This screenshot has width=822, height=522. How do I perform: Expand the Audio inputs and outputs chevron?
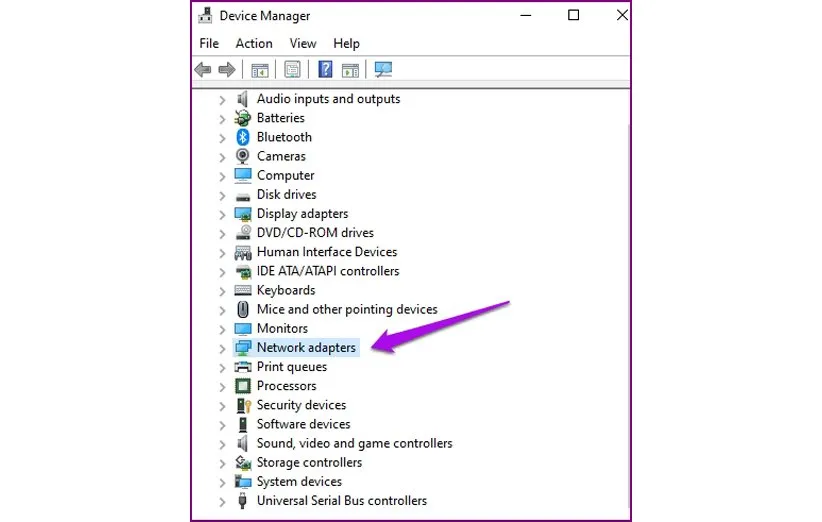[222, 99]
